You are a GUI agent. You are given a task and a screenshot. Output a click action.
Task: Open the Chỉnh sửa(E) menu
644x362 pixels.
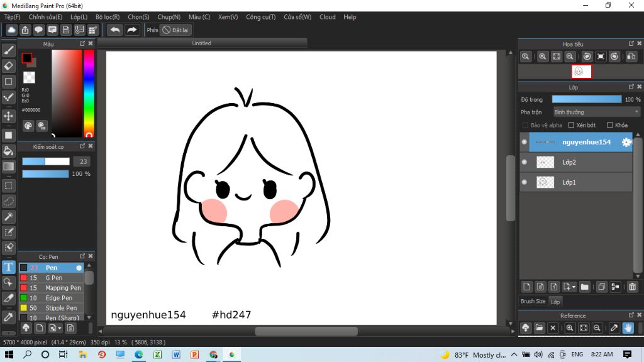point(45,17)
